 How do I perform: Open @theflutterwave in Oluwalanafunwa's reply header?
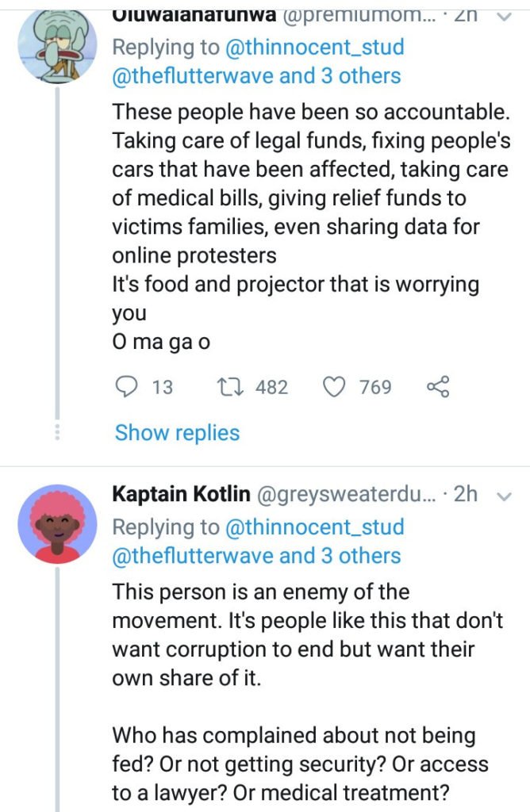coord(193,76)
